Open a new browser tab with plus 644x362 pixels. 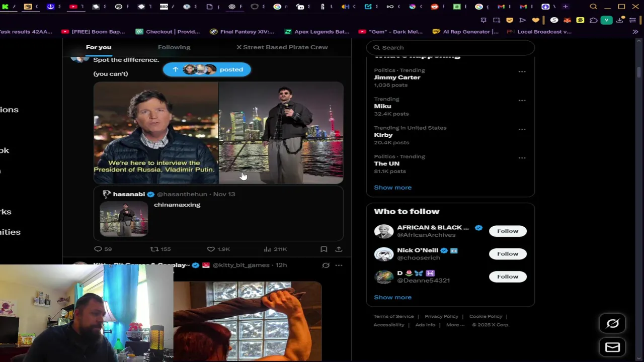click(566, 7)
